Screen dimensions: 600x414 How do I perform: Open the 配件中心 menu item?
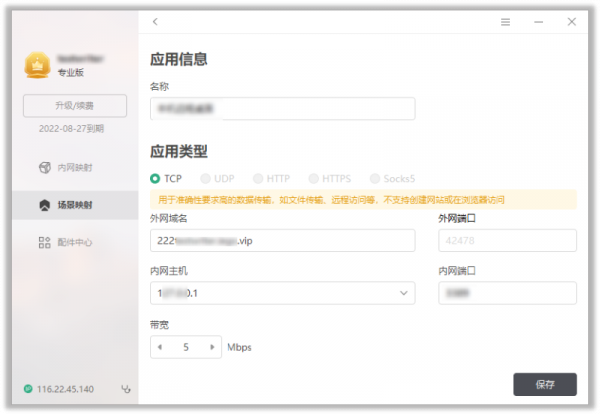click(x=80, y=242)
